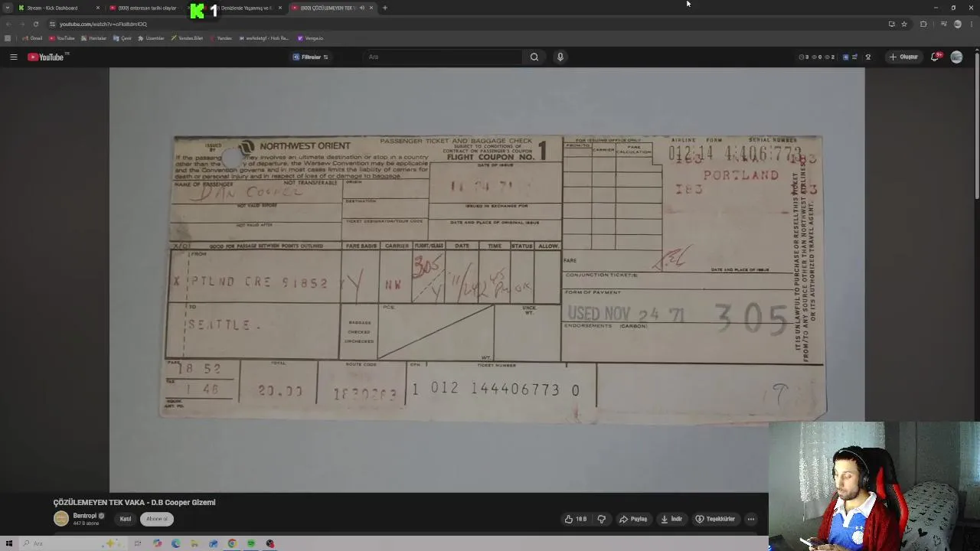
Task: Open the Filtreler filter button
Action: pyautogui.click(x=310, y=57)
